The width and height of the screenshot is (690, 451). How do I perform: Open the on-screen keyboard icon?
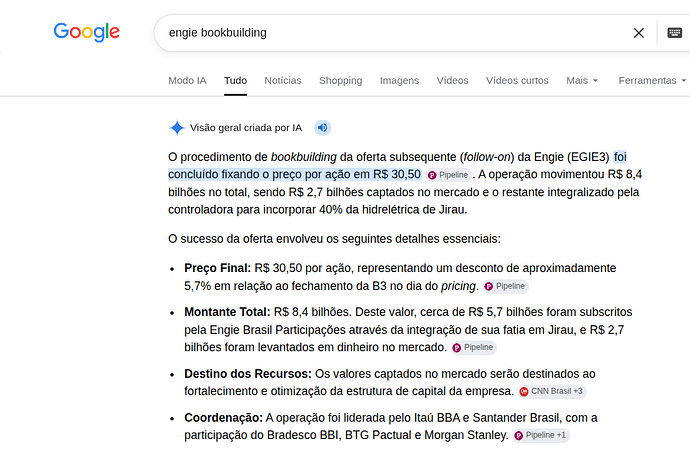(x=675, y=33)
